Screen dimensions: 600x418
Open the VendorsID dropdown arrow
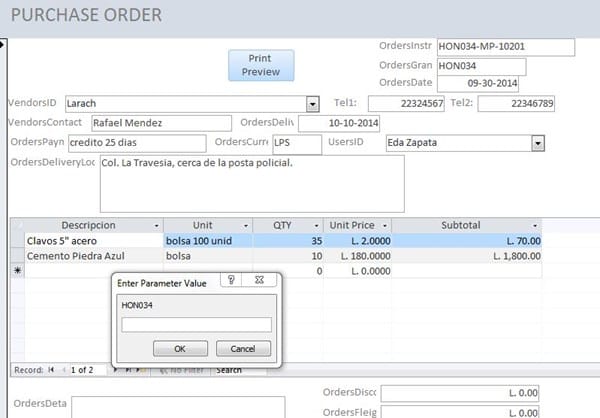coord(313,104)
